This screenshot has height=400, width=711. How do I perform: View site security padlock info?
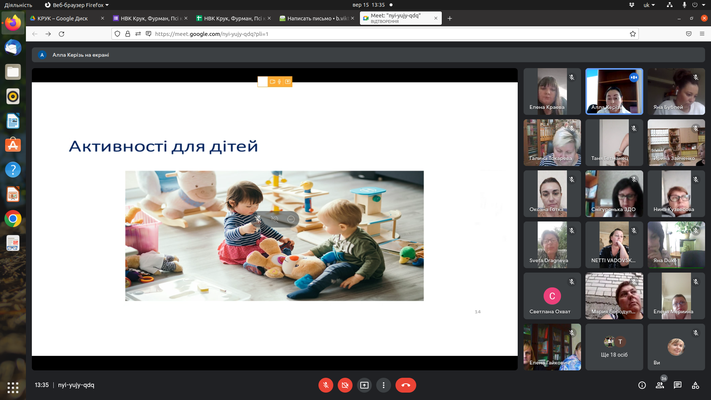pos(127,34)
